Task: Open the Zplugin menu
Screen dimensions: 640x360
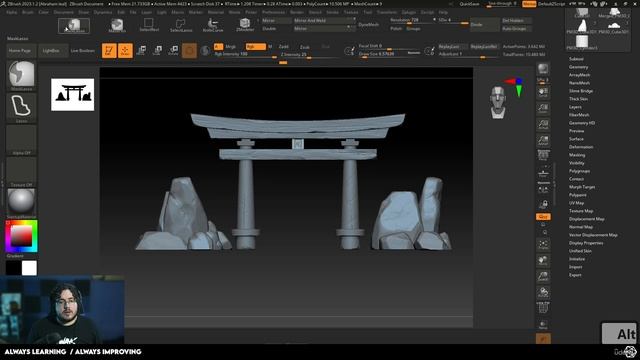Action: coord(409,12)
